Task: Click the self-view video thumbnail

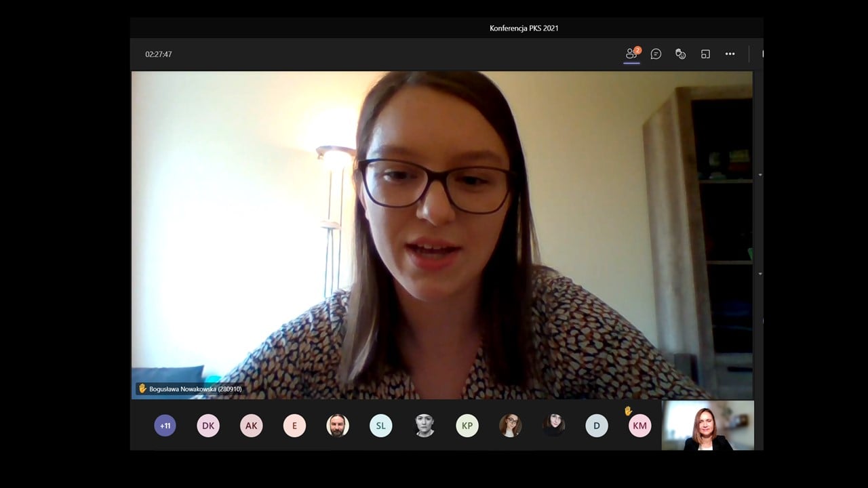Action: [708, 426]
